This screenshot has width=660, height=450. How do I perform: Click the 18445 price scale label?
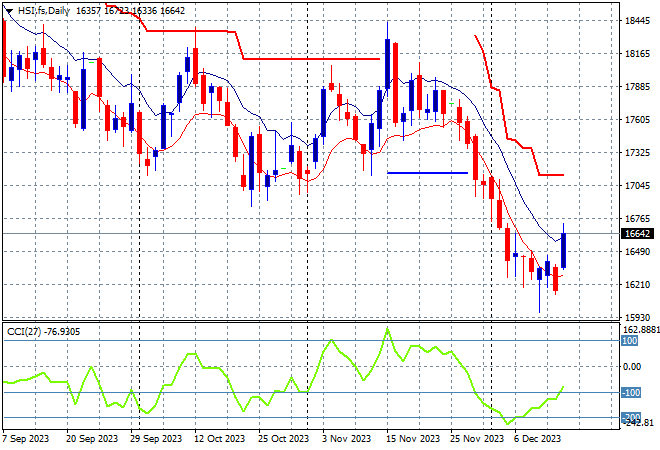point(637,20)
